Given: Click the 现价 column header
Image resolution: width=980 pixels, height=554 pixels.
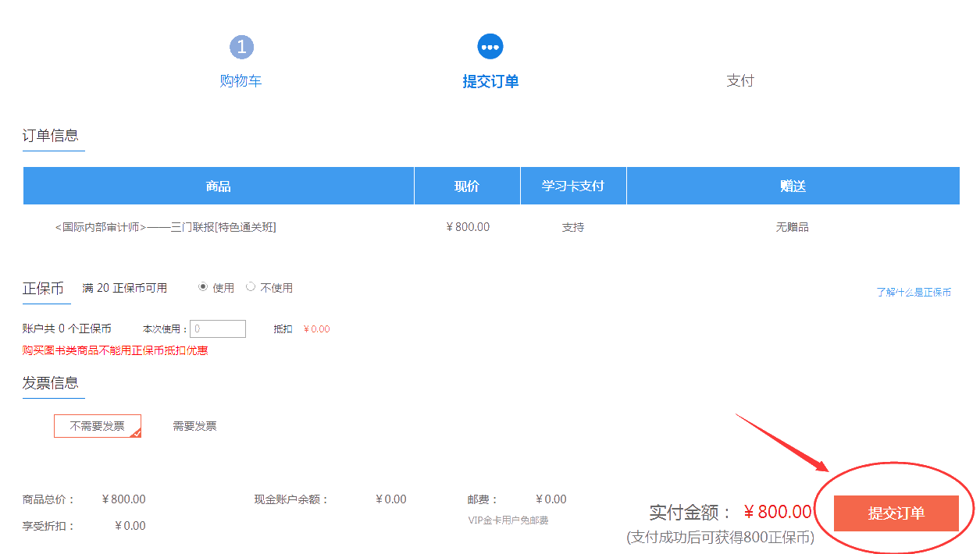Looking at the screenshot, I should pos(467,186).
